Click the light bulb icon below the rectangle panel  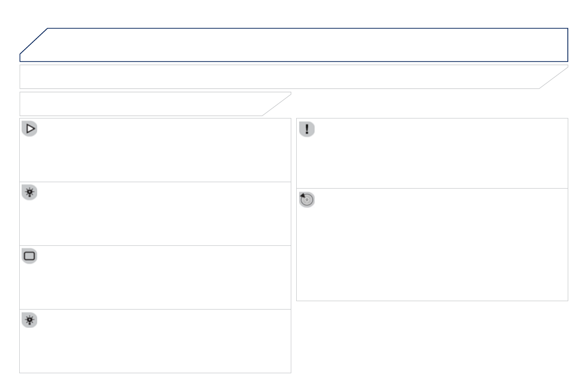[30, 320]
